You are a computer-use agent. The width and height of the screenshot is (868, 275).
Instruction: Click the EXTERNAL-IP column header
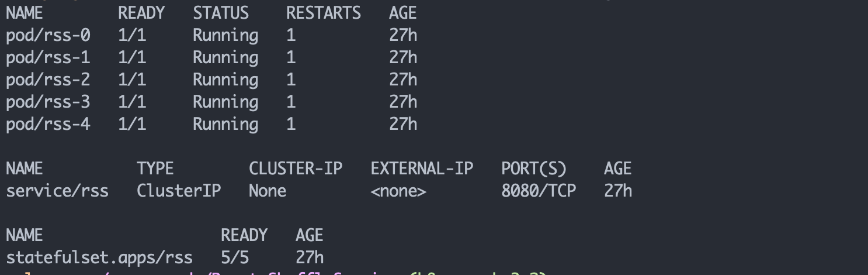pyautogui.click(x=422, y=169)
